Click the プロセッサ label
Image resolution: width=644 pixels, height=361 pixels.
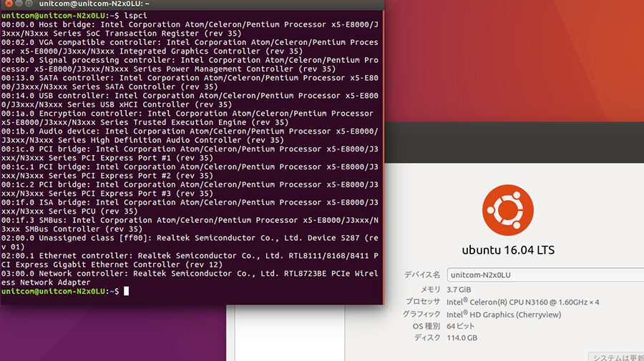[423, 302]
